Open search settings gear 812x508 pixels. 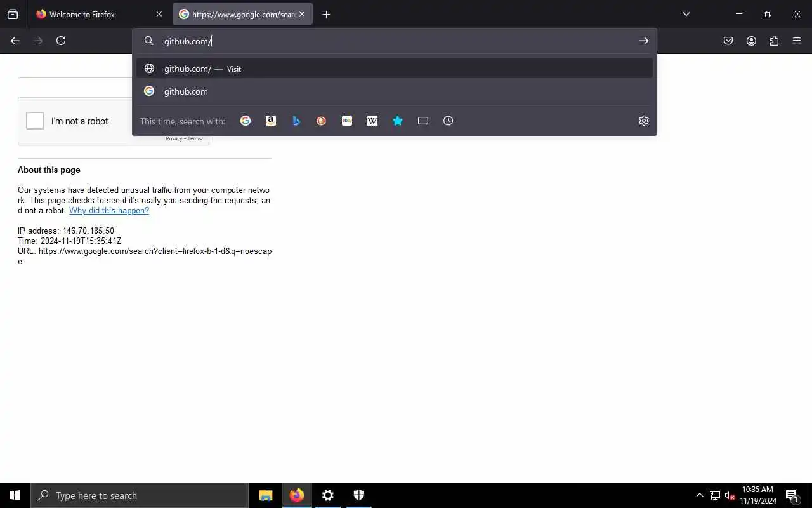click(x=644, y=121)
